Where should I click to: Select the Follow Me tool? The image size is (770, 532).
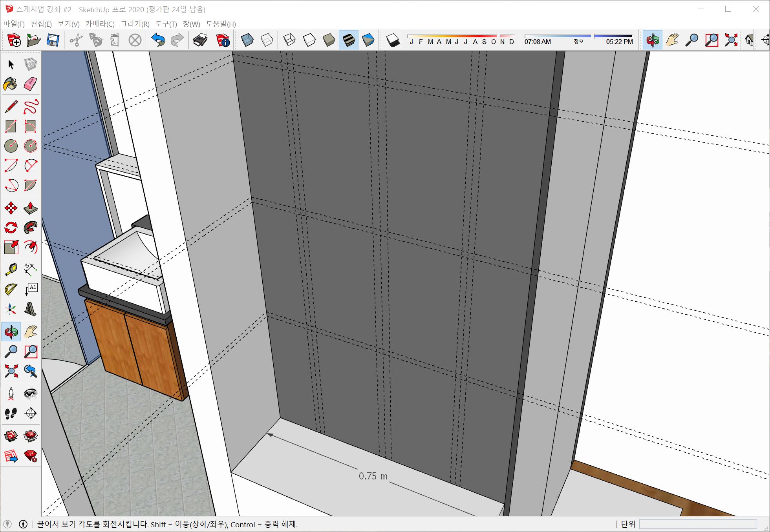(x=30, y=228)
